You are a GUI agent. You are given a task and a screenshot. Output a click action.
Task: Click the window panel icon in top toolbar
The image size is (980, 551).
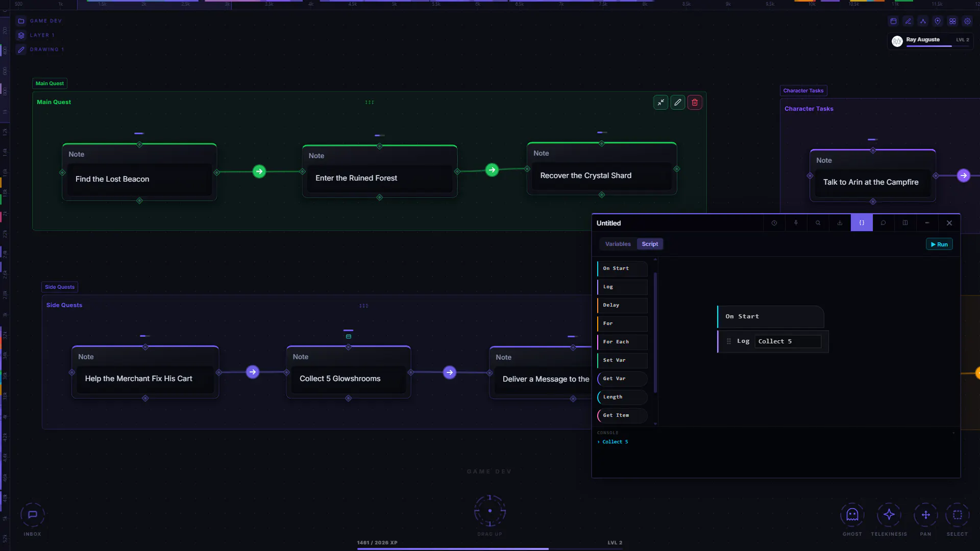[893, 21]
